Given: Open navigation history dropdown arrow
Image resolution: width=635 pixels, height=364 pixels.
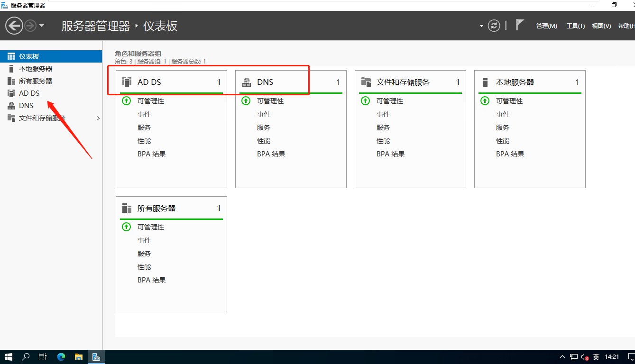Looking at the screenshot, I should [x=42, y=26].
